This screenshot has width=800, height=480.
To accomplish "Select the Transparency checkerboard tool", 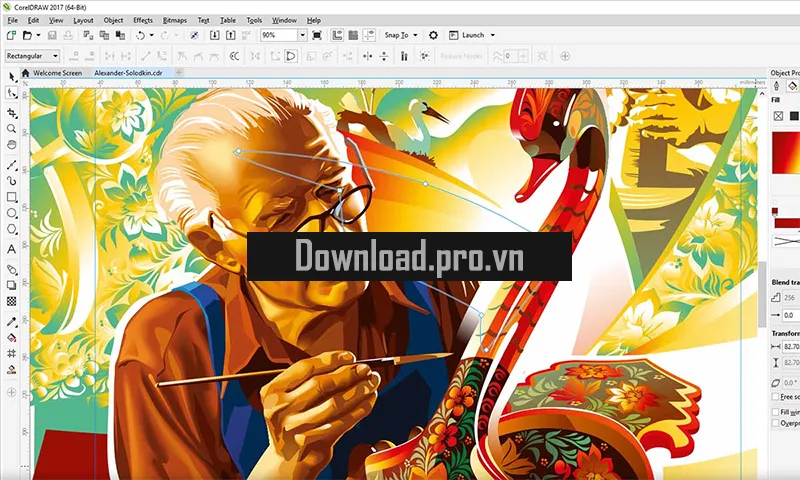I will coord(12,301).
